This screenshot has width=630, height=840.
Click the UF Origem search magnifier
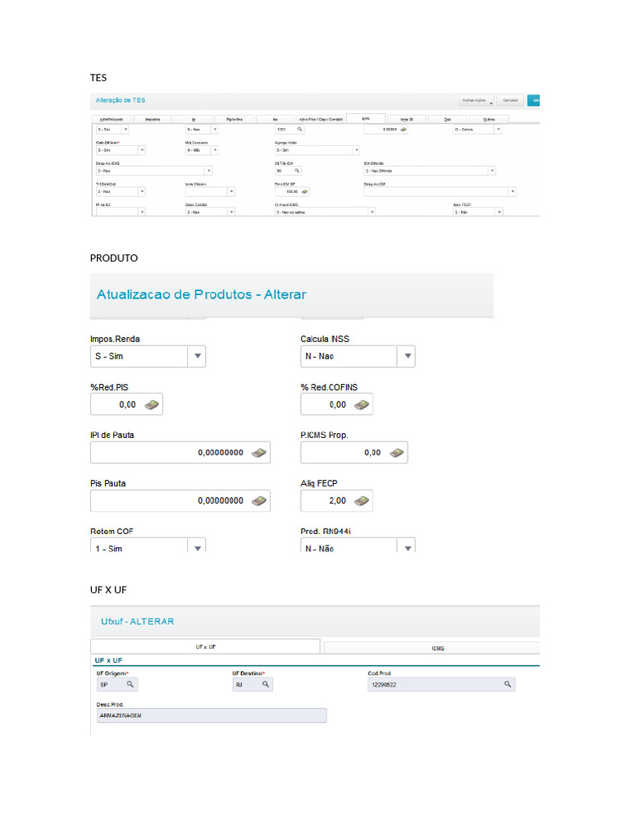coord(129,683)
